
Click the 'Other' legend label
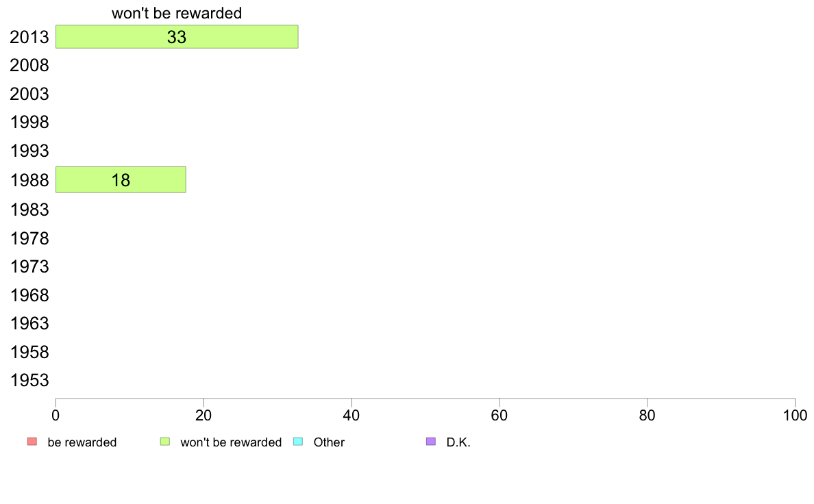pyautogui.click(x=329, y=442)
